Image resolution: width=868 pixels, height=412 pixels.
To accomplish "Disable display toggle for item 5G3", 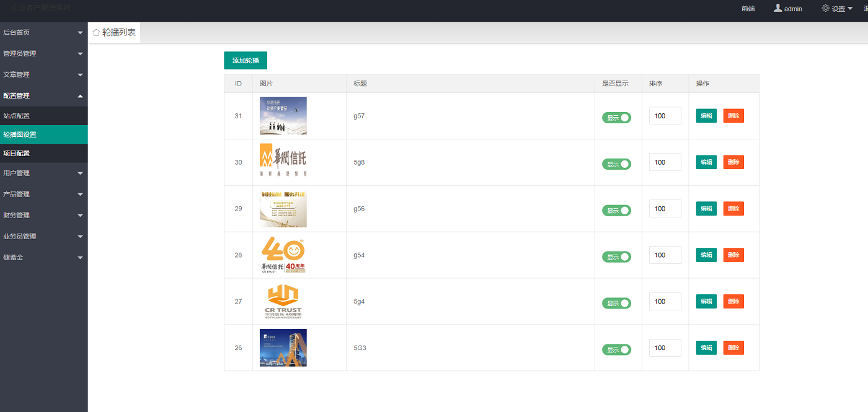I will 616,349.
